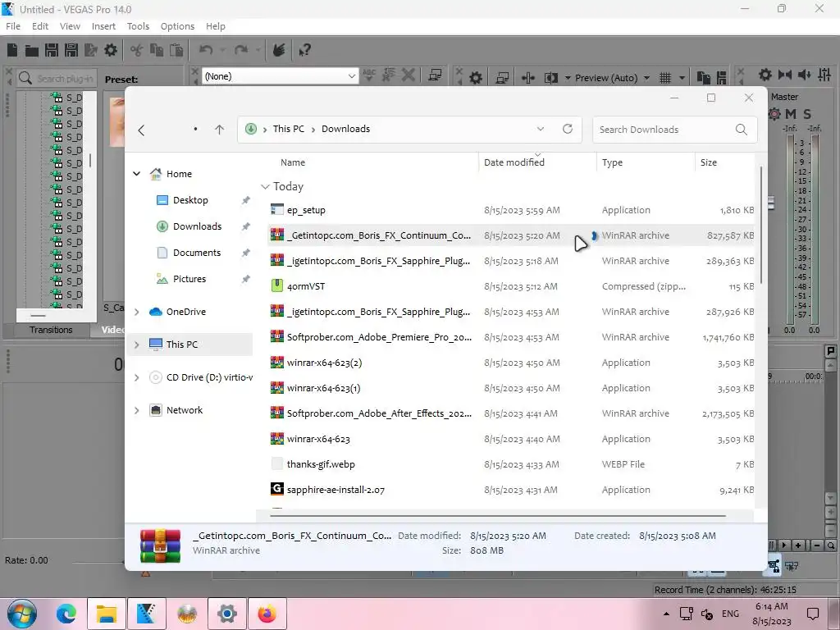The image size is (840, 630).
Task: Refresh the Downloads folder
Action: click(568, 129)
